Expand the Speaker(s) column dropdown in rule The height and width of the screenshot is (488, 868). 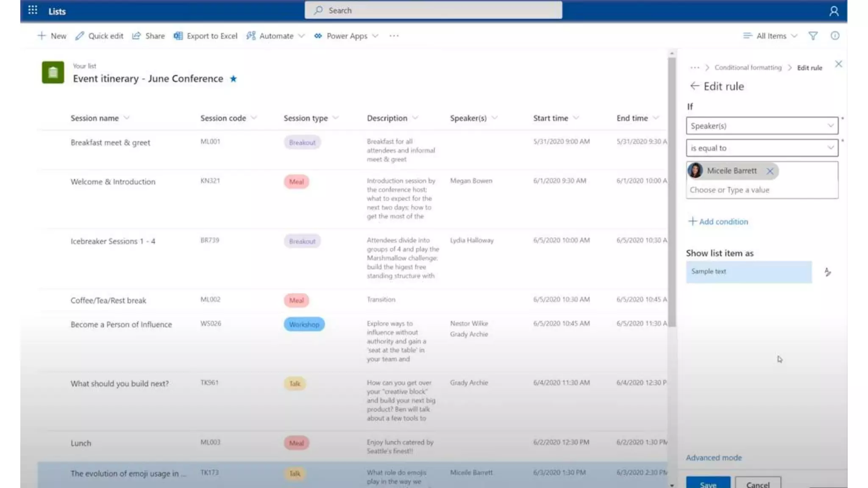coord(762,126)
